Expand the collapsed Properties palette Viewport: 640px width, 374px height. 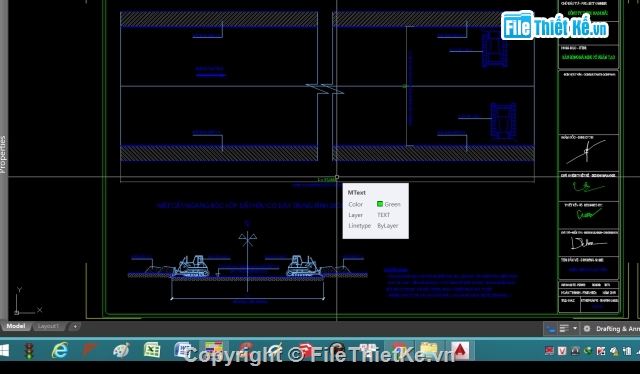coord(3,154)
